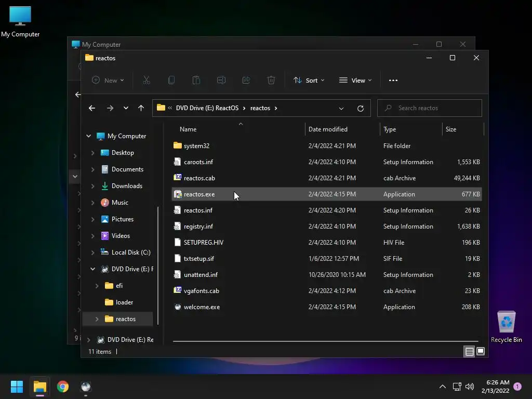
Task: Switch to details view icon in status bar
Action: 469,352
